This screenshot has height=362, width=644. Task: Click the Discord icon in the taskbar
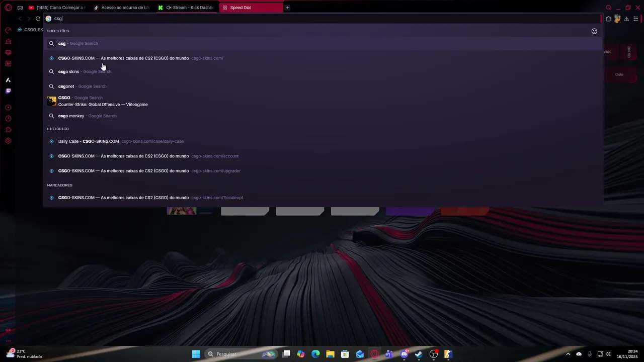click(404, 354)
